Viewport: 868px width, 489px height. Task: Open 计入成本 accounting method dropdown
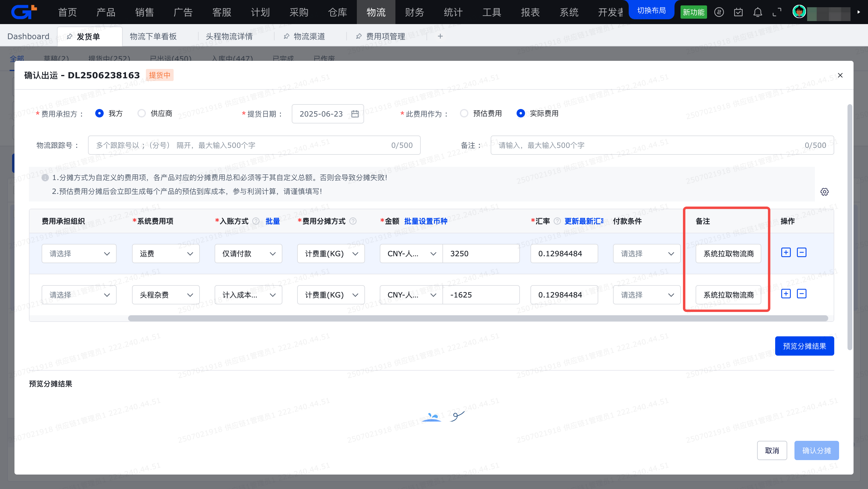[x=248, y=295]
